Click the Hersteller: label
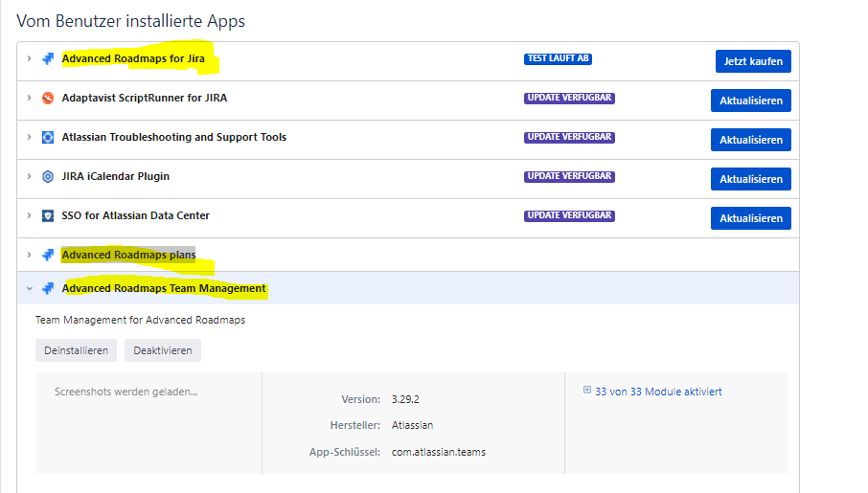This screenshot has width=868, height=493. pos(354,425)
